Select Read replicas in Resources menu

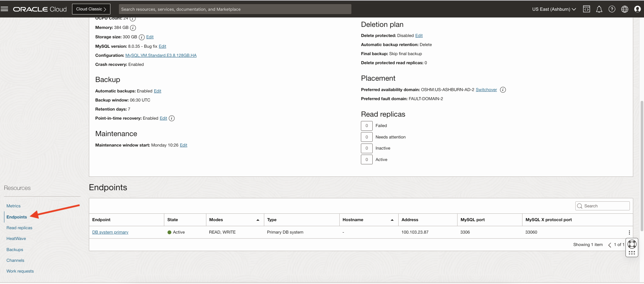(20, 228)
